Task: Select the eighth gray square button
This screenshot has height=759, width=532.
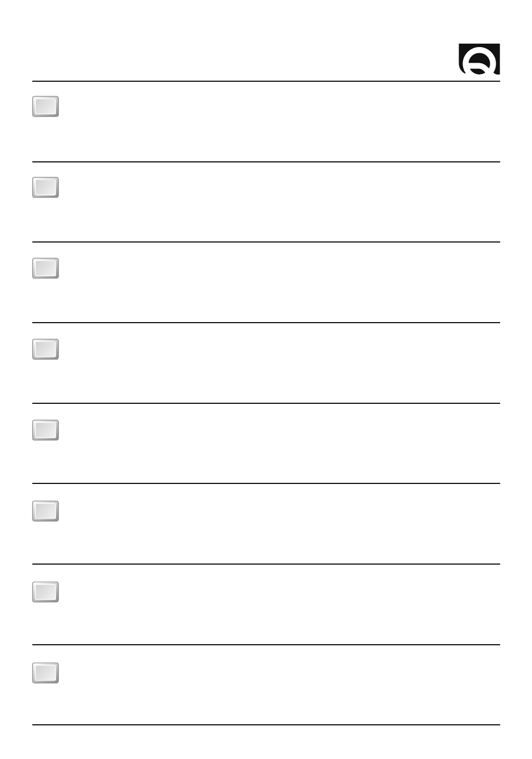Action: pyautogui.click(x=45, y=672)
